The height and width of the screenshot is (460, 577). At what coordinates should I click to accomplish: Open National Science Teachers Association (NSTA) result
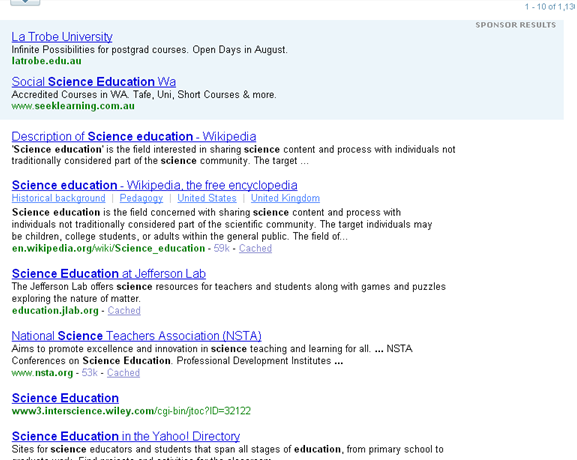click(136, 336)
